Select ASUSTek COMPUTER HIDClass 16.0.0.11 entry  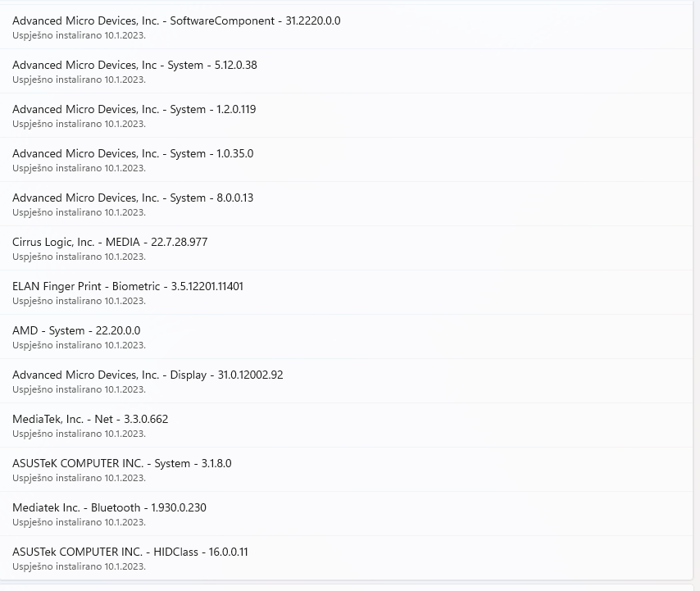click(x=346, y=557)
